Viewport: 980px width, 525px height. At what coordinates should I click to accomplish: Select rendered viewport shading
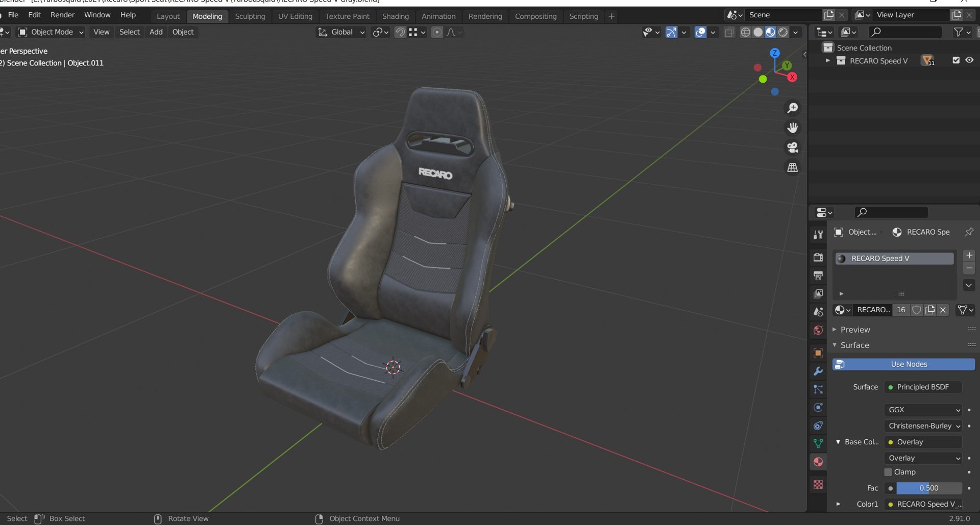783,32
